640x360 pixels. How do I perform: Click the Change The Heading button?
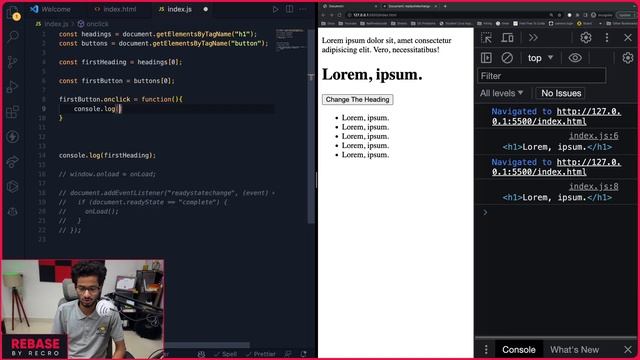pos(357,99)
